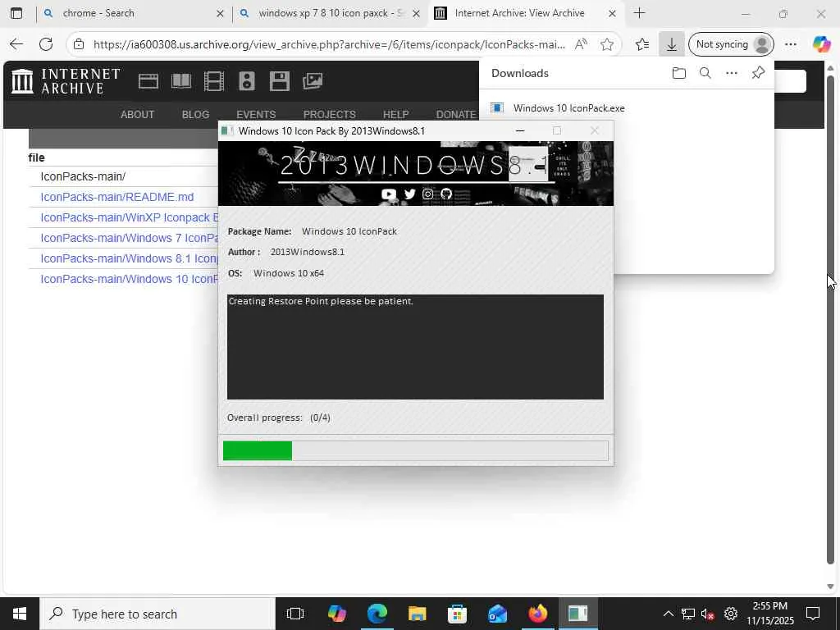Image resolution: width=840 pixels, height=630 pixels.
Task: Visit GitHub icon in installer banner
Action: [446, 194]
